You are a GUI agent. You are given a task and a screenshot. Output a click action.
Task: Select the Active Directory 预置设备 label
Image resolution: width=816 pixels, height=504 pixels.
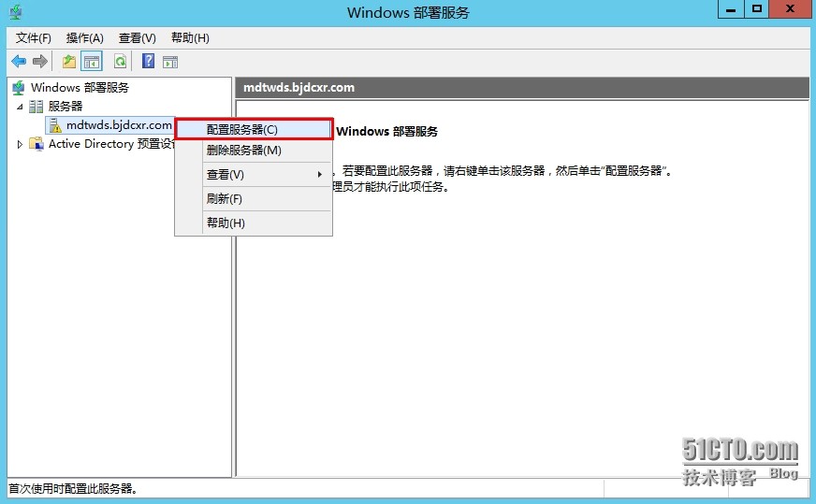click(111, 144)
